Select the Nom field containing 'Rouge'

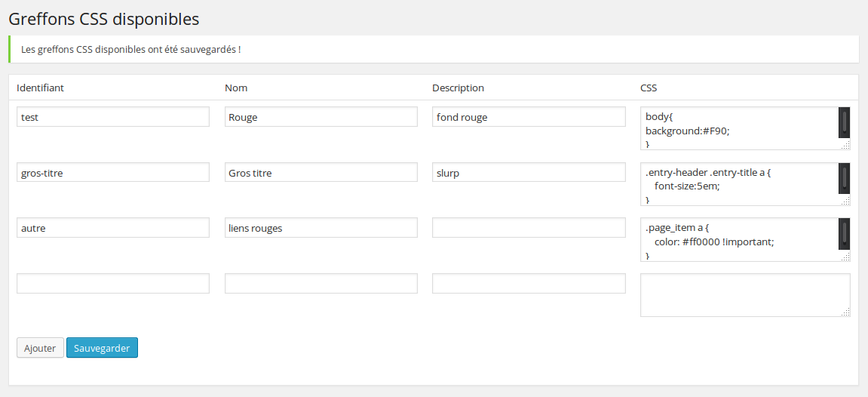pos(321,117)
